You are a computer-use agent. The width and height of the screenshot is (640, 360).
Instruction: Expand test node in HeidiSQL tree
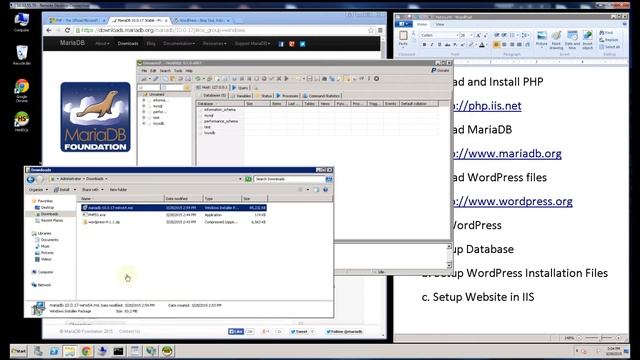click(144, 117)
